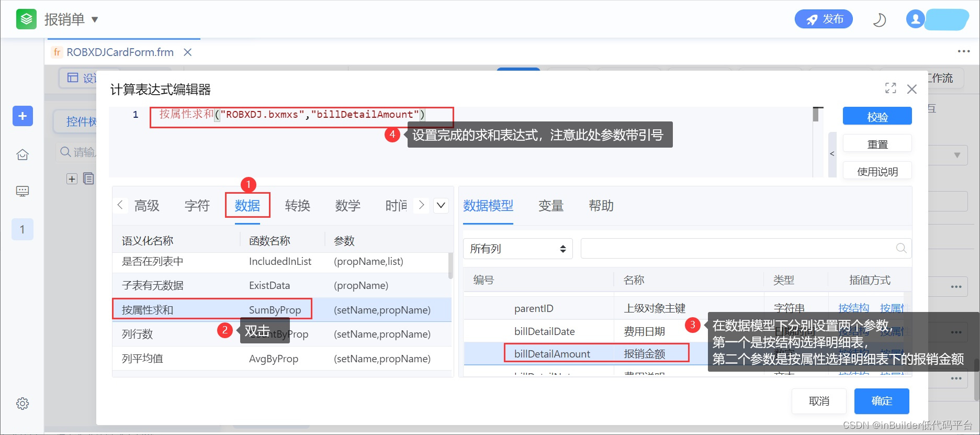Expand the tree node plus icon

click(72, 179)
